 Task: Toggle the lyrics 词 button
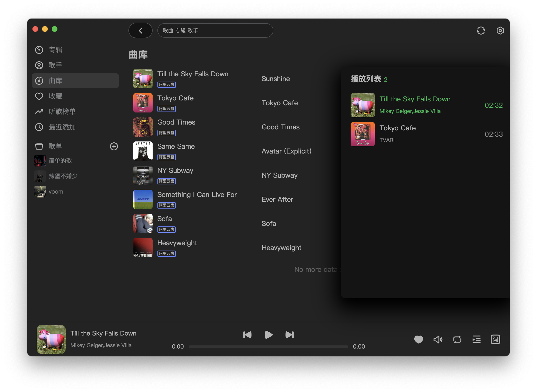(x=495, y=339)
